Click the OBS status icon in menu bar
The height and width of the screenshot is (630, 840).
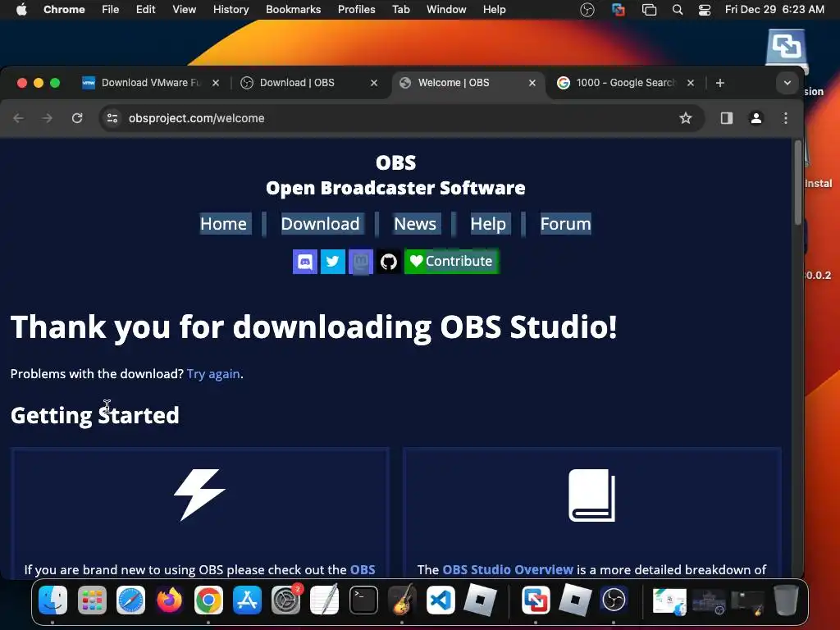coord(587,10)
